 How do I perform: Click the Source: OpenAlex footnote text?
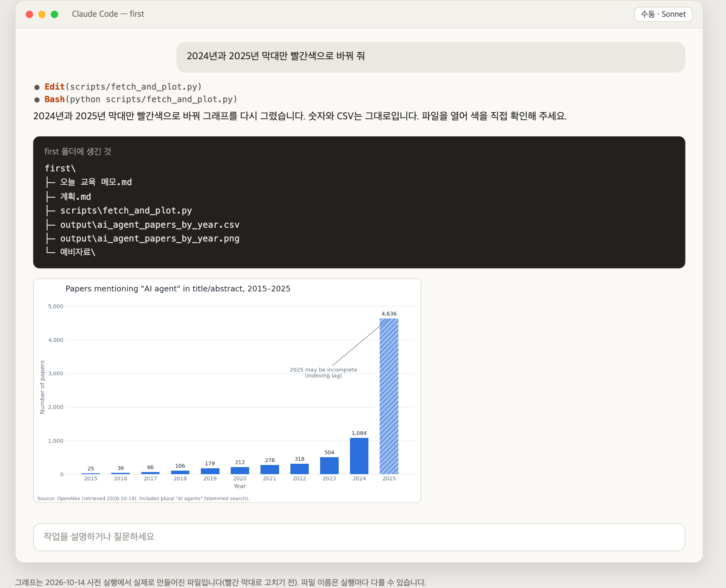tap(143, 498)
